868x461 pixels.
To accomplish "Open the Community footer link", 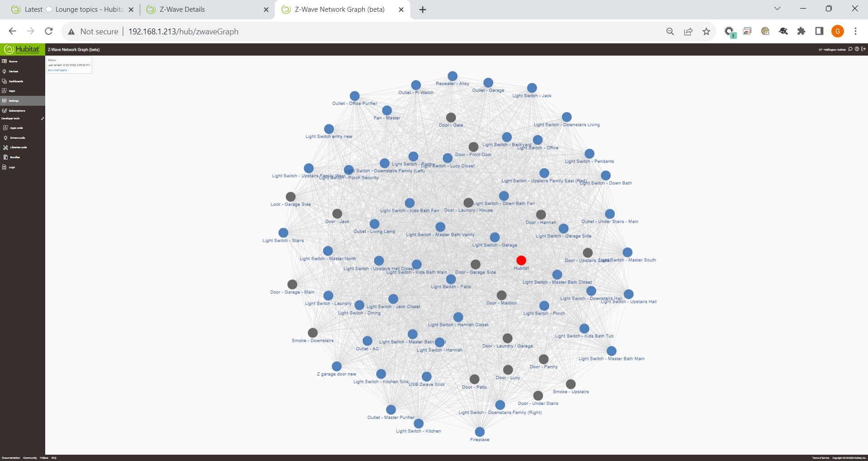I will tap(30, 458).
